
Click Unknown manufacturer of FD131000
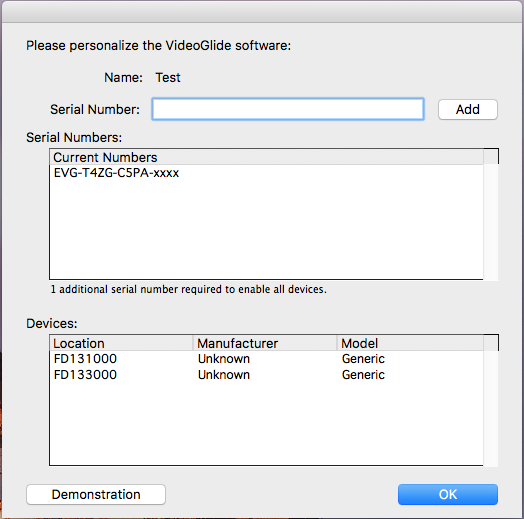[x=224, y=359]
